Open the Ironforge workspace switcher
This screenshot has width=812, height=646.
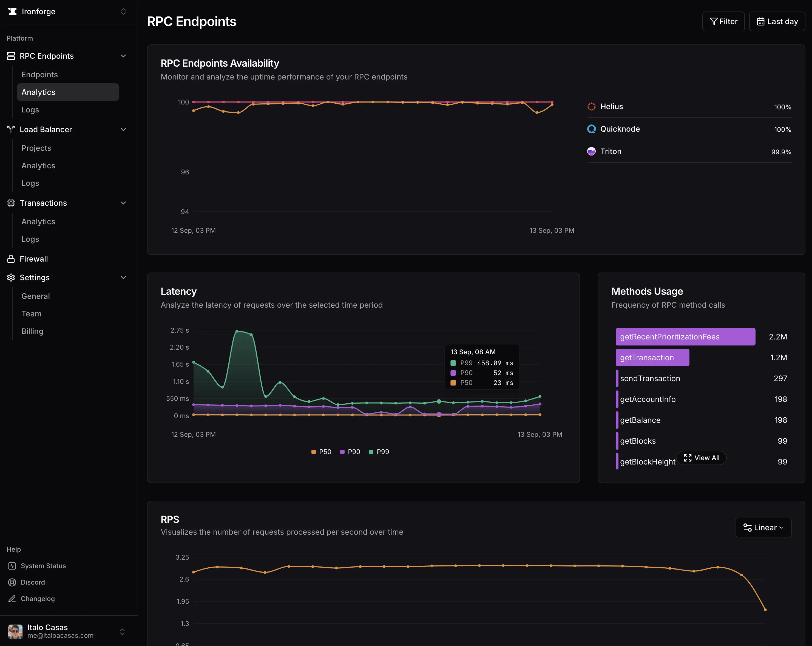[x=123, y=11]
